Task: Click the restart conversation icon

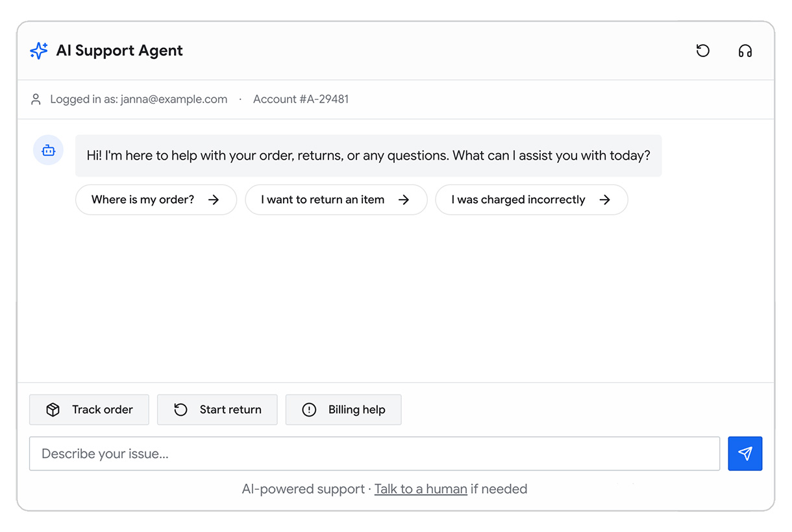Action: pos(703,51)
